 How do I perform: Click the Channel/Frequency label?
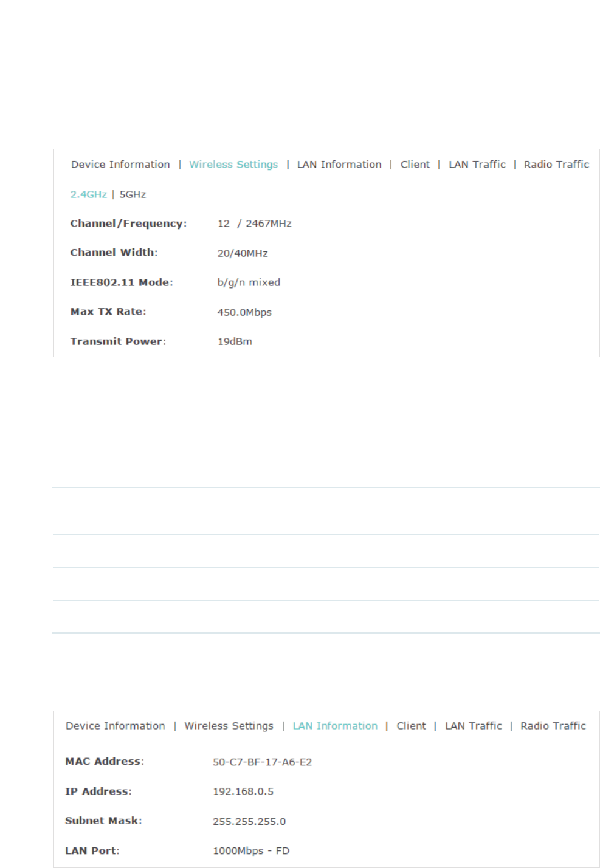(128, 224)
